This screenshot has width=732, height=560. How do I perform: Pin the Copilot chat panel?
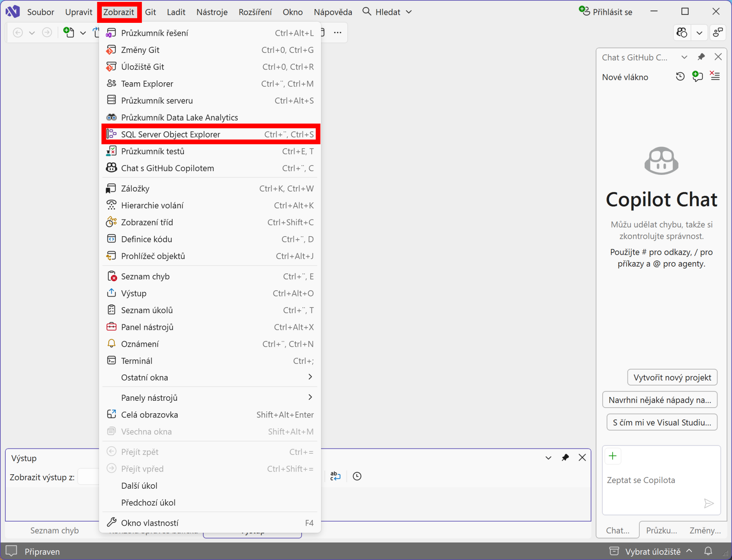tap(701, 57)
